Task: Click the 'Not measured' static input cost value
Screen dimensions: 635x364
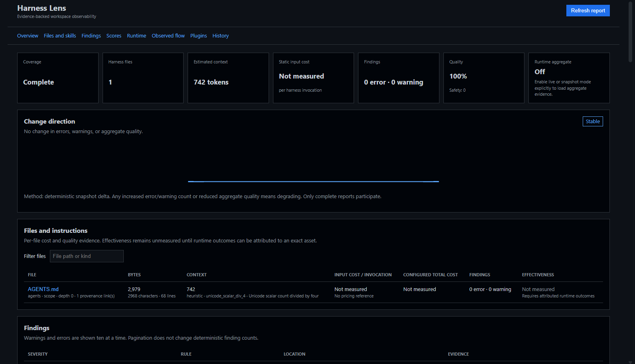Action: [x=301, y=76]
